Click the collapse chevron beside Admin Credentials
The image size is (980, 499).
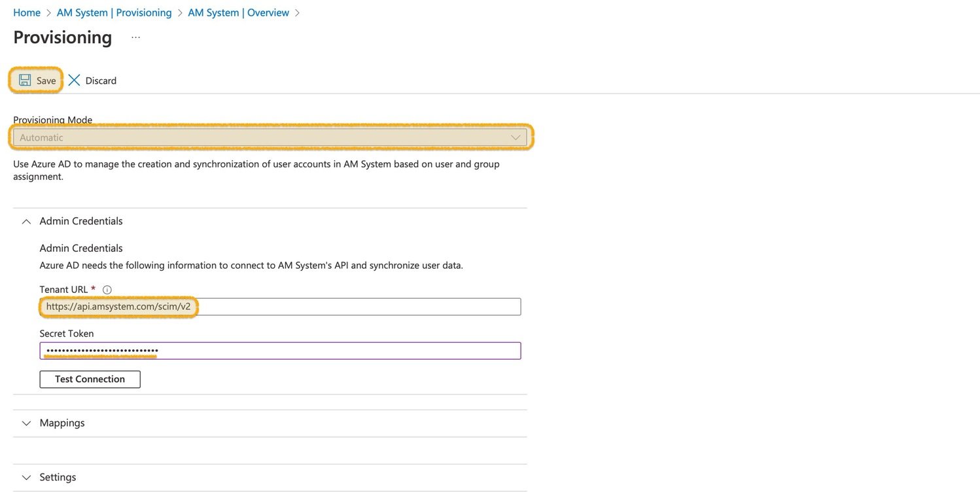coord(26,221)
